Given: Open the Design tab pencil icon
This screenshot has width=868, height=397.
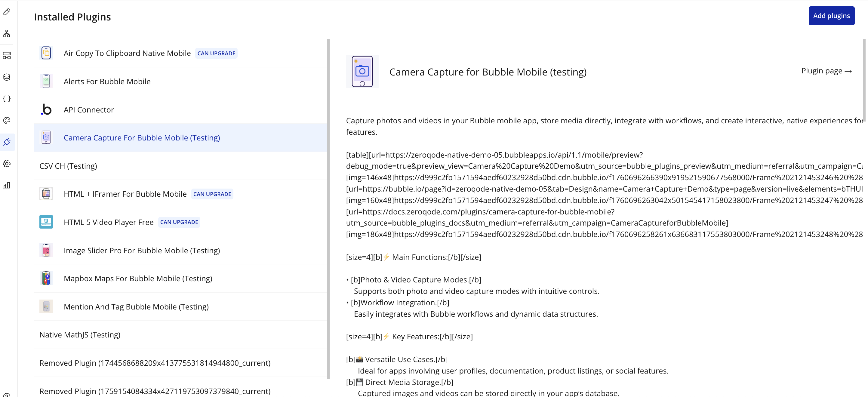Looking at the screenshot, I should pyautogui.click(x=7, y=12).
